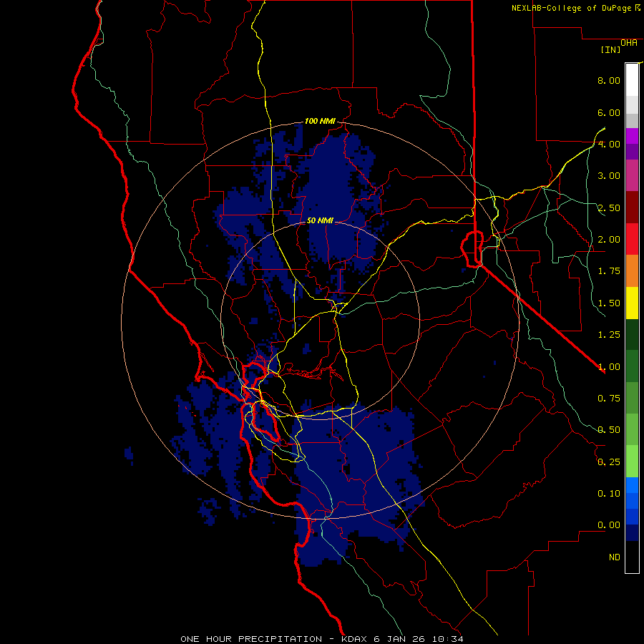Pick the navy swatch below 0.00
Screen dimensions: 644x644
coord(632,532)
